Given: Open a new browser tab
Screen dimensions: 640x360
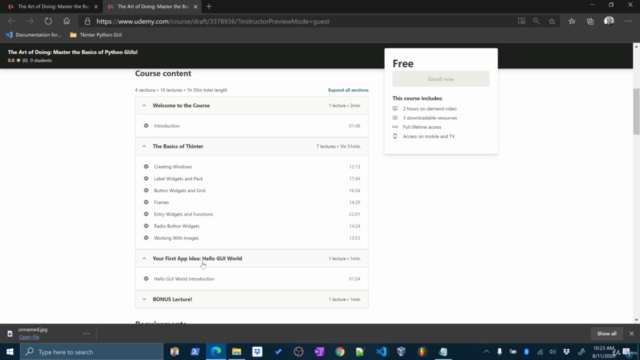Looking at the screenshot, I should pyautogui.click(x=209, y=7).
